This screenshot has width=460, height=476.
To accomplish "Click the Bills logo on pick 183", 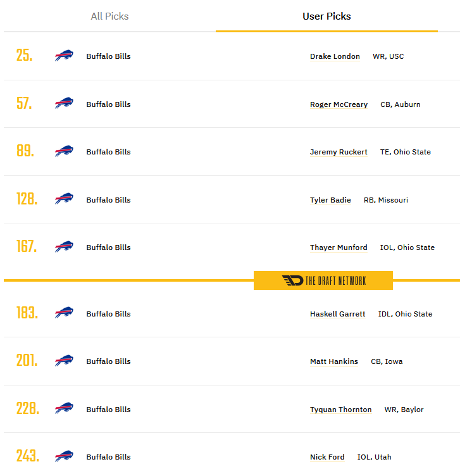I will point(64,313).
